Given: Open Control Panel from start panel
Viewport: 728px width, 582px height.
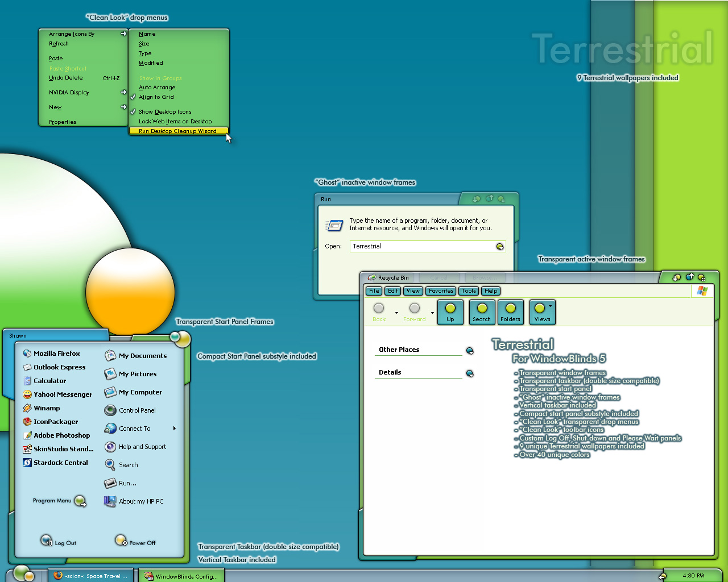Looking at the screenshot, I should pos(130,410).
